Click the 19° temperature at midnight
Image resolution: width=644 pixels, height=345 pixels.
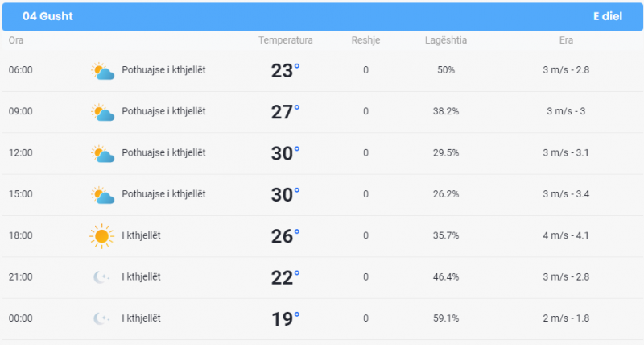tap(285, 319)
